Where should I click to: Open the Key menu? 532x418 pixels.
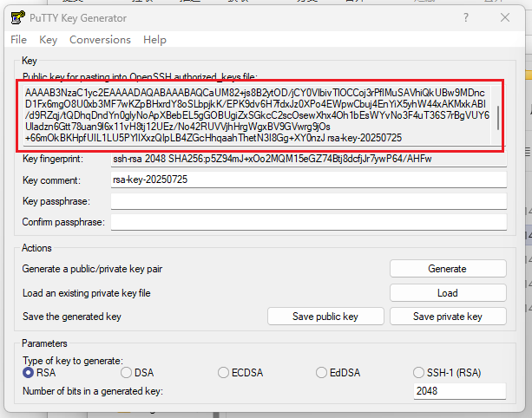click(x=49, y=40)
